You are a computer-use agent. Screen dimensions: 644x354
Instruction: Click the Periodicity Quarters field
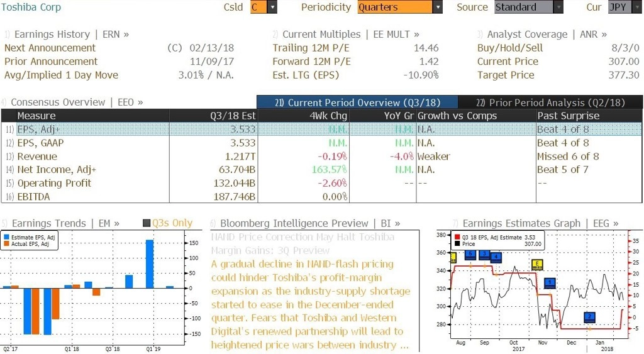pos(395,7)
